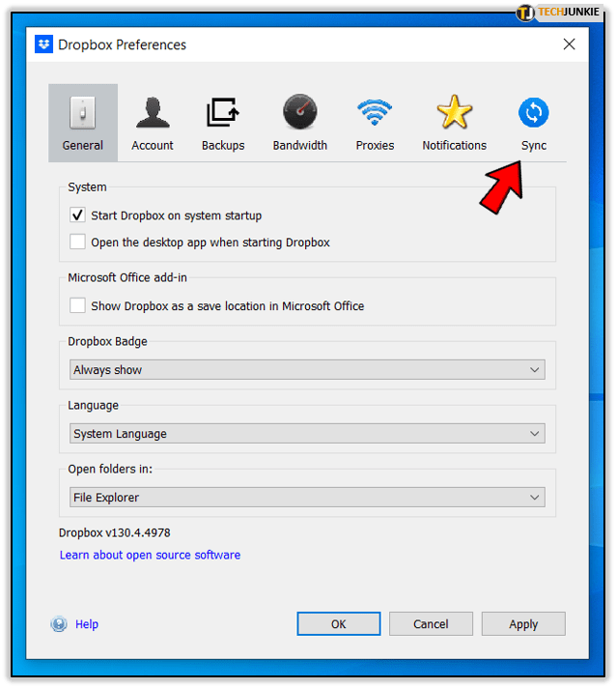
Task: Open the Learn about open source software link
Action: coord(150,555)
